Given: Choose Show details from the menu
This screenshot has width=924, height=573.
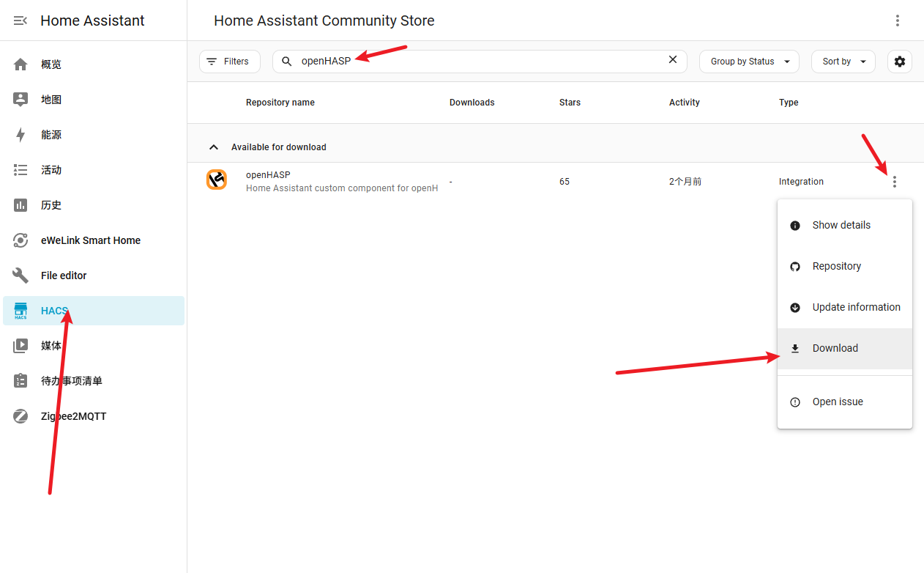Looking at the screenshot, I should coord(845,225).
